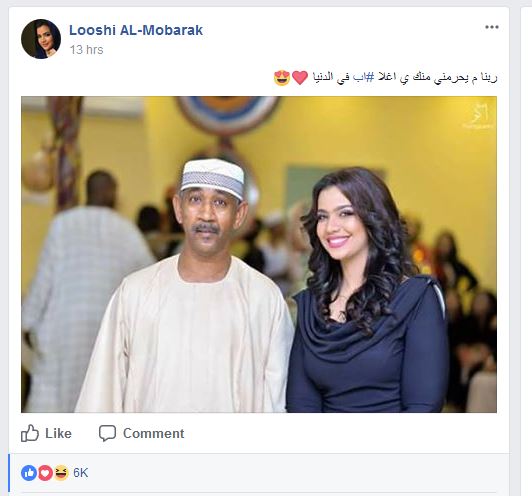The width and height of the screenshot is (532, 496).
Task: Select the red Love reaction icon
Action: coord(45,473)
